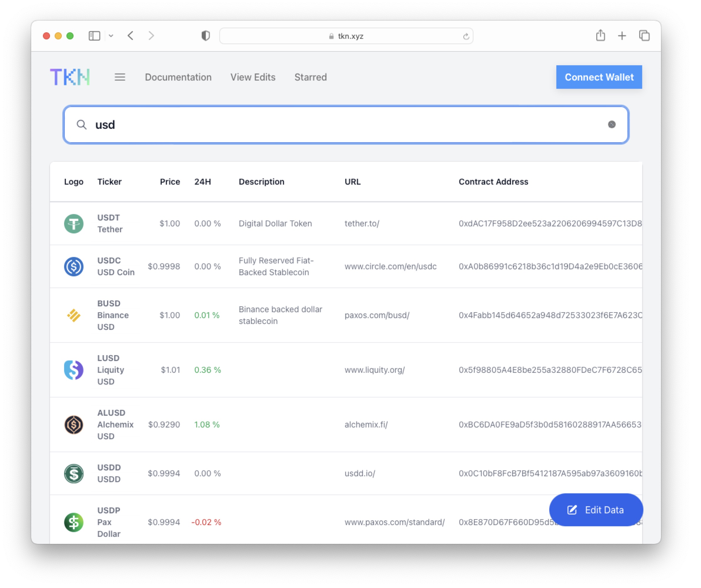The height and width of the screenshot is (588, 701).
Task: Open the Documentation menu item
Action: [177, 76]
